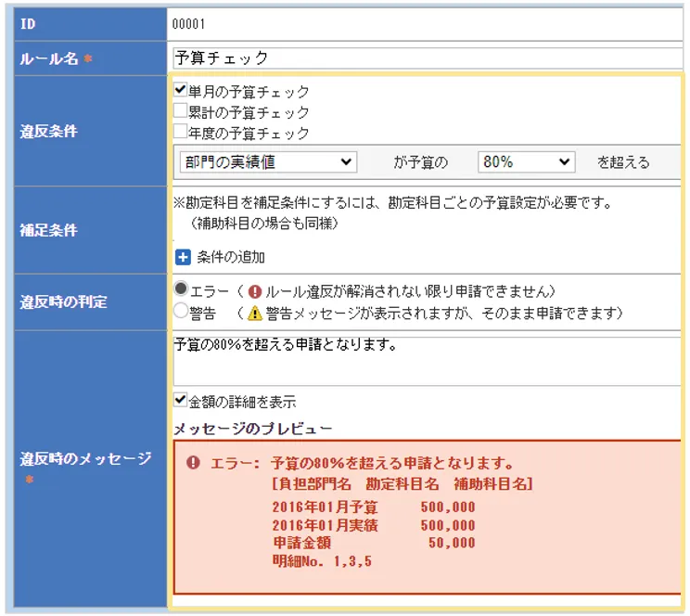This screenshot has height=616, width=690.
Task: Toggle the 金額の詳細を表示 checkbox
Action: pyautogui.click(x=181, y=401)
